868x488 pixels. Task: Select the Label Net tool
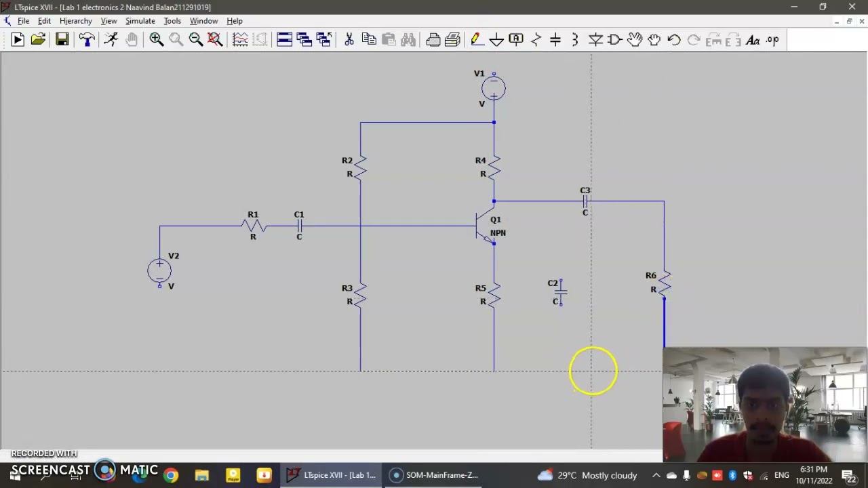[x=516, y=40]
